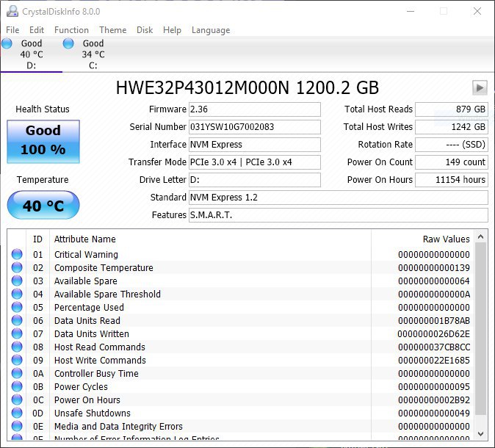
Task: Click the Good 100 % health status button
Action: 43,142
